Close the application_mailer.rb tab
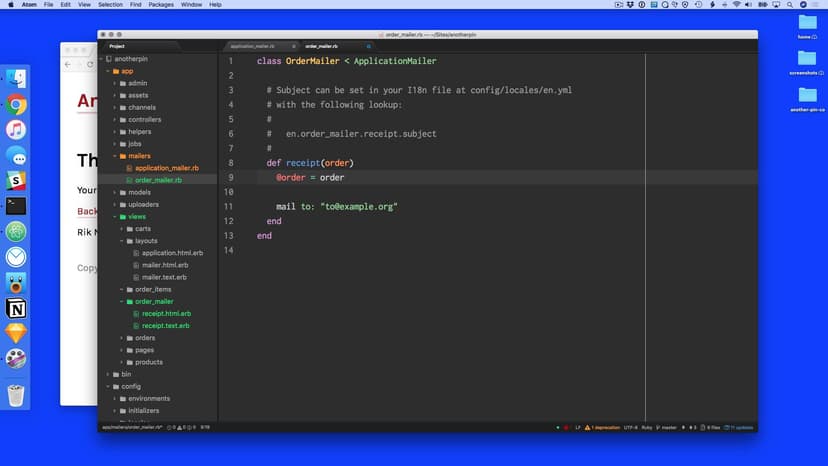 294,46
